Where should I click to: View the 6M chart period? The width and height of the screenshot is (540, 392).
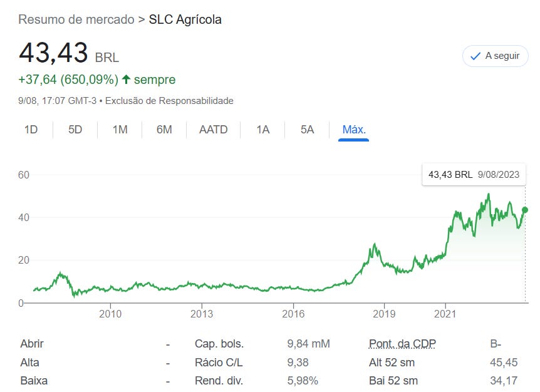(x=164, y=130)
